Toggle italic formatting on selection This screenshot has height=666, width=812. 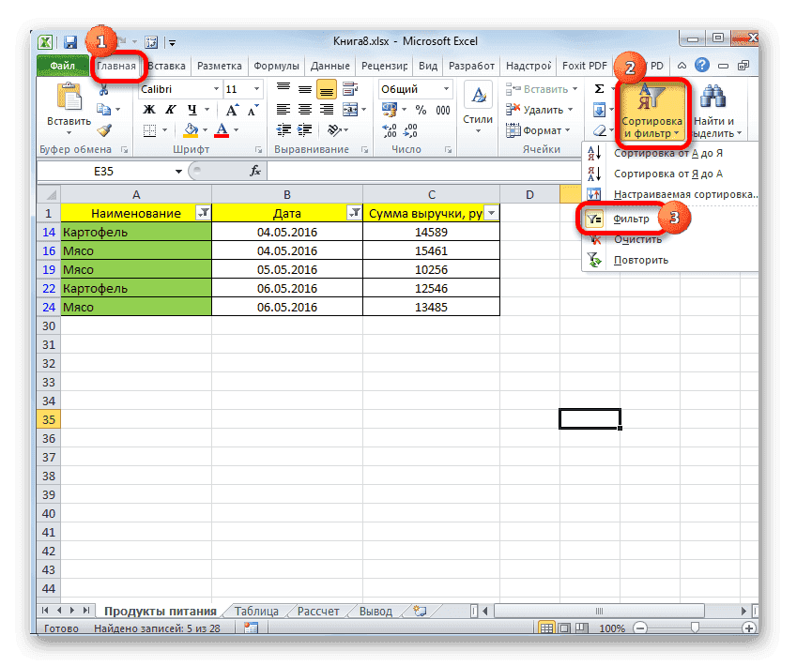[x=170, y=109]
